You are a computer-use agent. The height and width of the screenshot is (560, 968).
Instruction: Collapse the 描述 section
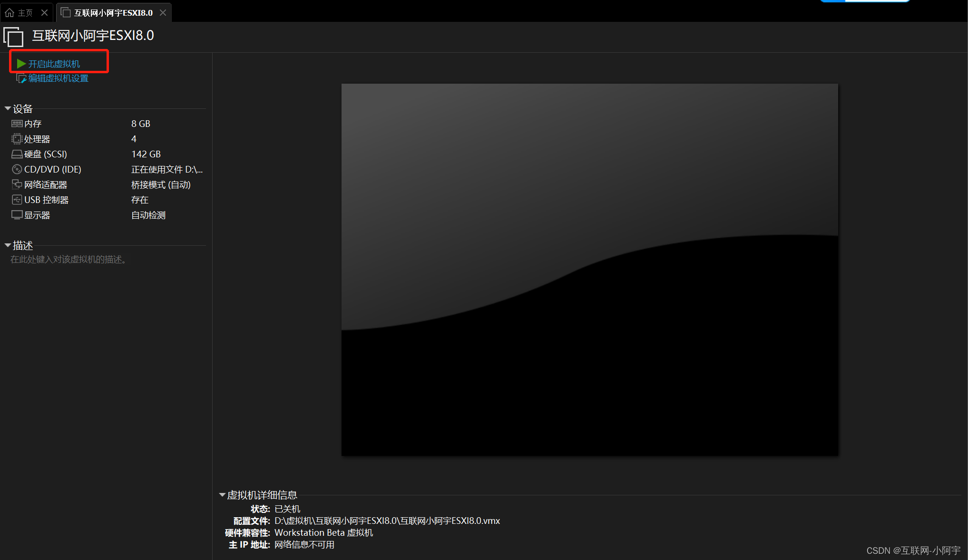(8, 245)
